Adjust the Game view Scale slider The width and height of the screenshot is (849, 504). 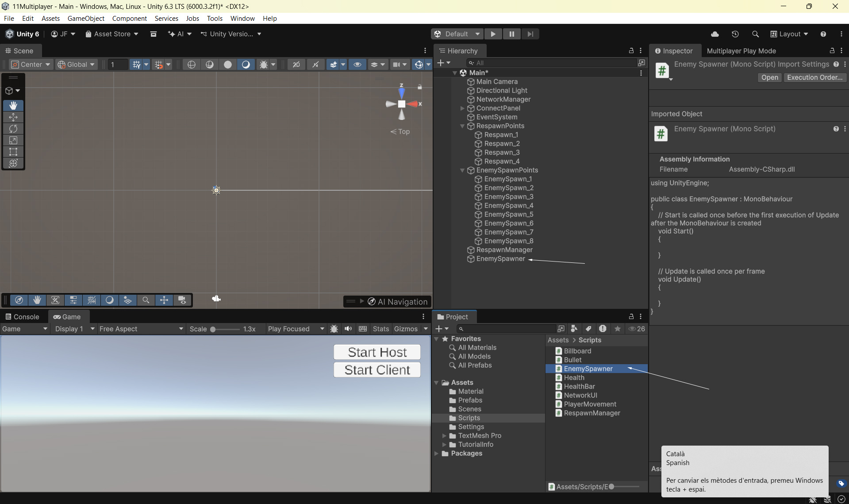213,329
